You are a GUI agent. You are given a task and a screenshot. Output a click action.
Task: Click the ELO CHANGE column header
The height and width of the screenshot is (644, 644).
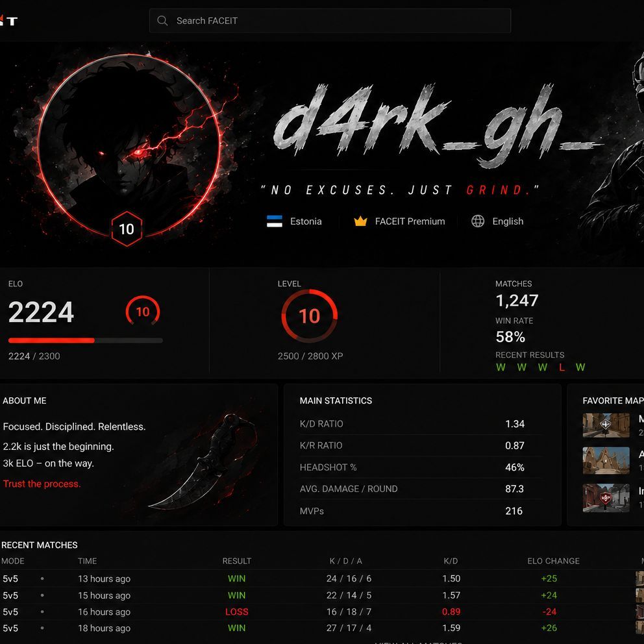click(553, 561)
